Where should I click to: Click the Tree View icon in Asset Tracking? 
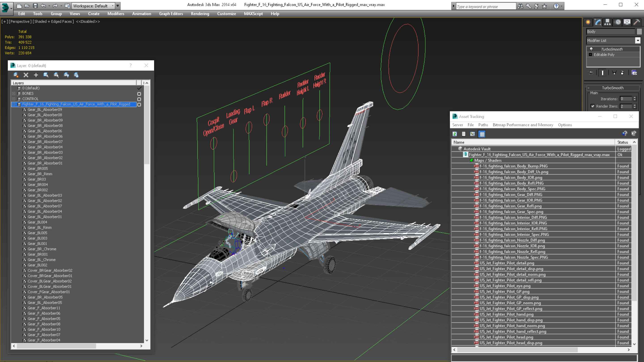click(x=472, y=134)
